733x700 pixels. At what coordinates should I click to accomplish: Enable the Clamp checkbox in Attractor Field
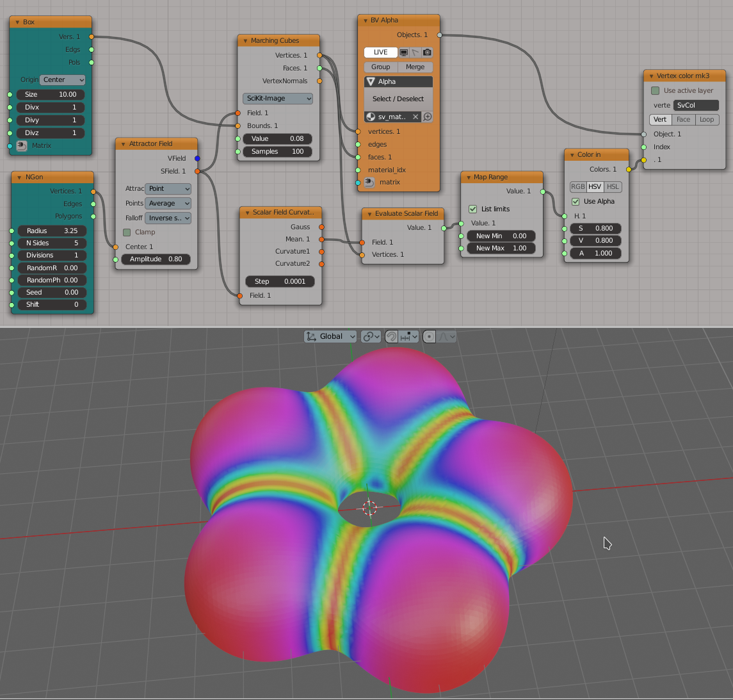[127, 232]
